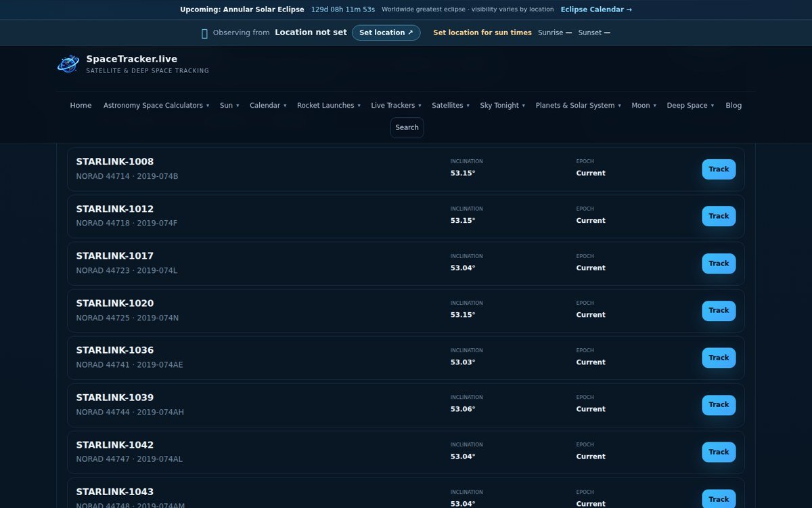
Task: Click the STARLINK-1039 satellite name
Action: coord(114,398)
